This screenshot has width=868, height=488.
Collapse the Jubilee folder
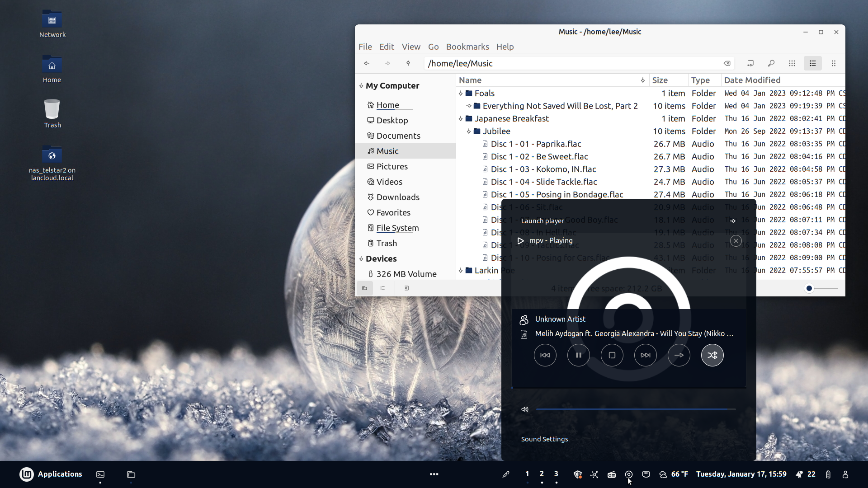(469, 131)
